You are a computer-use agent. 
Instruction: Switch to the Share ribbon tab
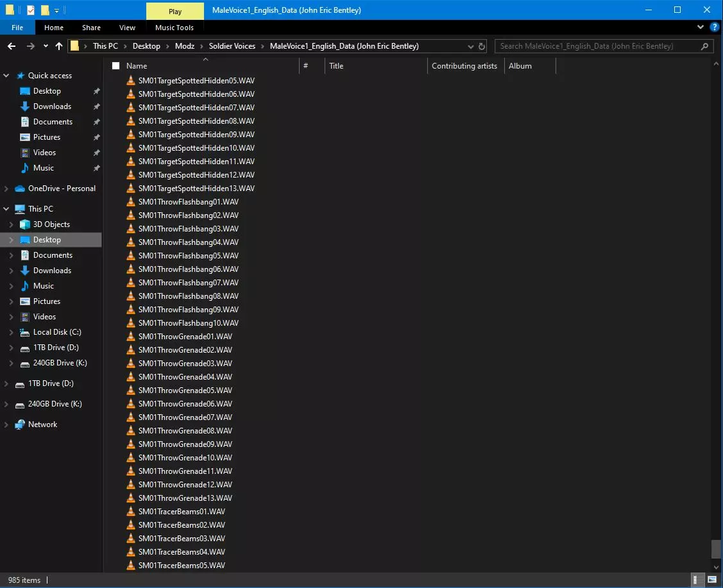(91, 28)
